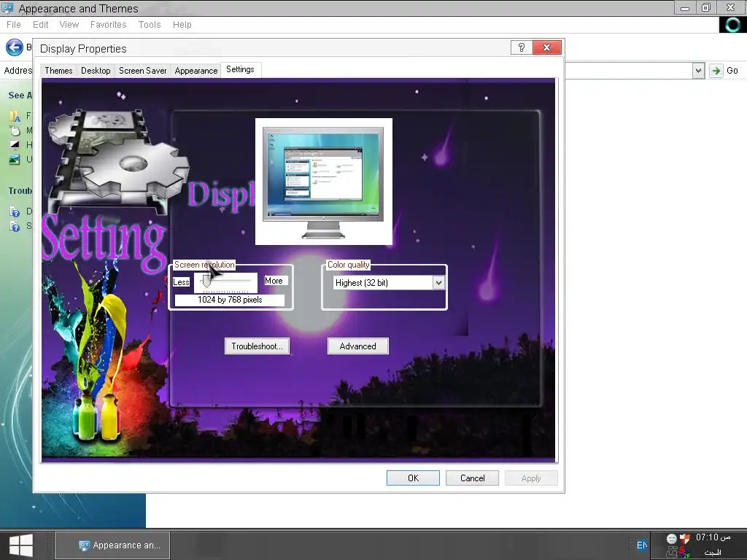Click the Windows security shield tray icon

(684, 539)
